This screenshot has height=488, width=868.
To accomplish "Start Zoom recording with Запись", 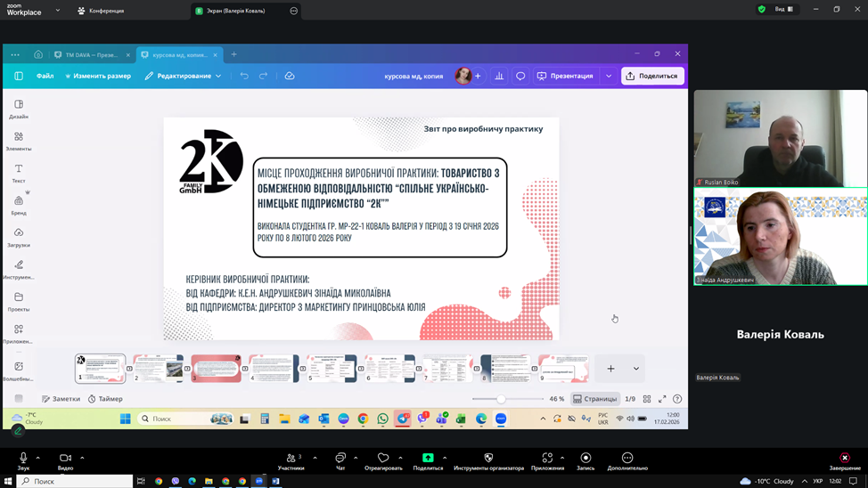I will click(x=585, y=460).
